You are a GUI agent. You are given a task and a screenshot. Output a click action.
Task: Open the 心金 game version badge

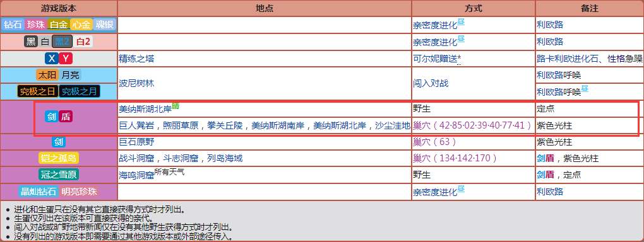pyautogui.click(x=81, y=25)
